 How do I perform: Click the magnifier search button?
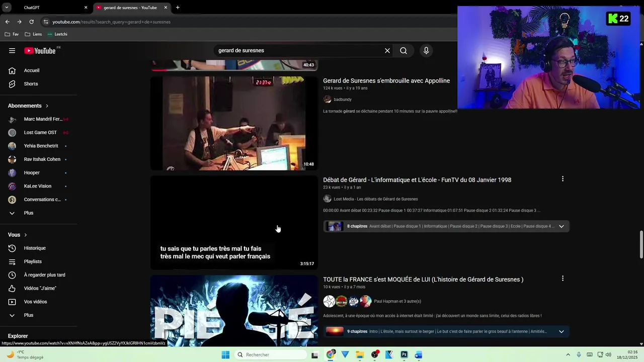(404, 50)
